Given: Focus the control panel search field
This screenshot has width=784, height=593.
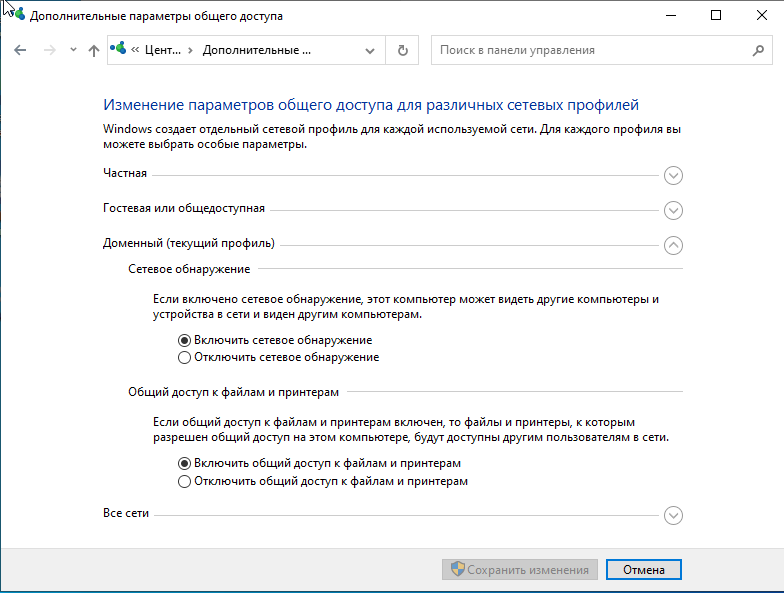Looking at the screenshot, I should (x=602, y=50).
